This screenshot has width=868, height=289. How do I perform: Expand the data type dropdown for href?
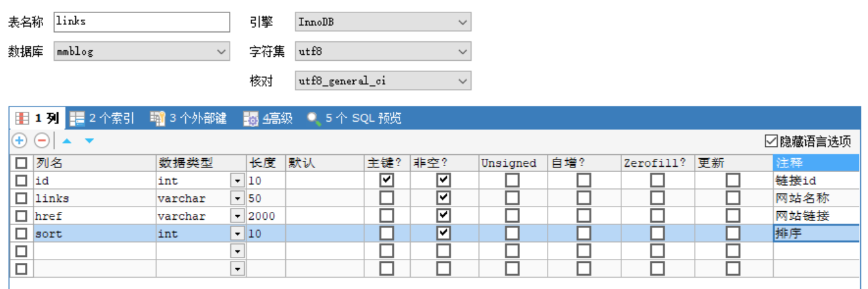coord(237,216)
